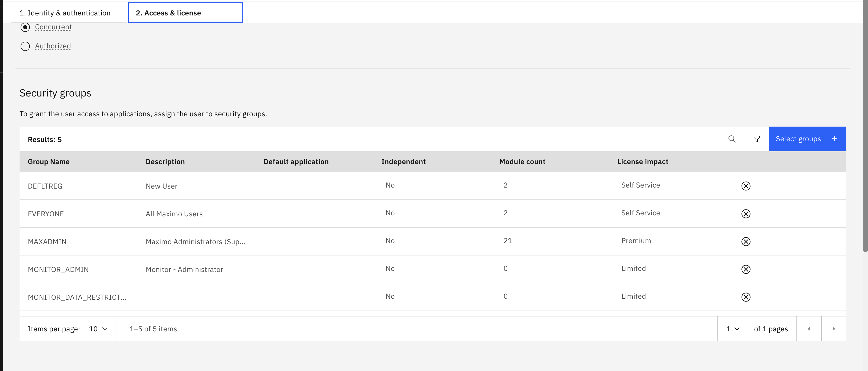The image size is (868, 371).
Task: Sort by Group Name column header
Action: 48,162
